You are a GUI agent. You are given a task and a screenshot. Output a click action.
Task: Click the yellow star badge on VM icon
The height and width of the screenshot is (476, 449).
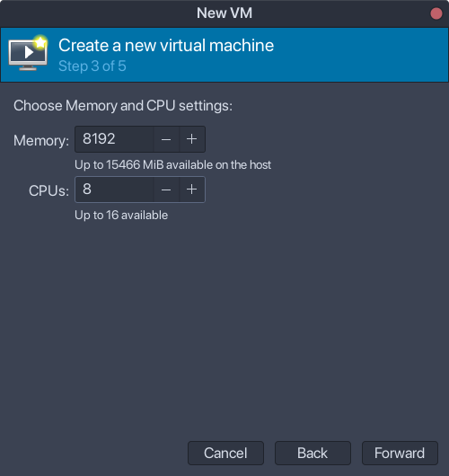click(40, 43)
